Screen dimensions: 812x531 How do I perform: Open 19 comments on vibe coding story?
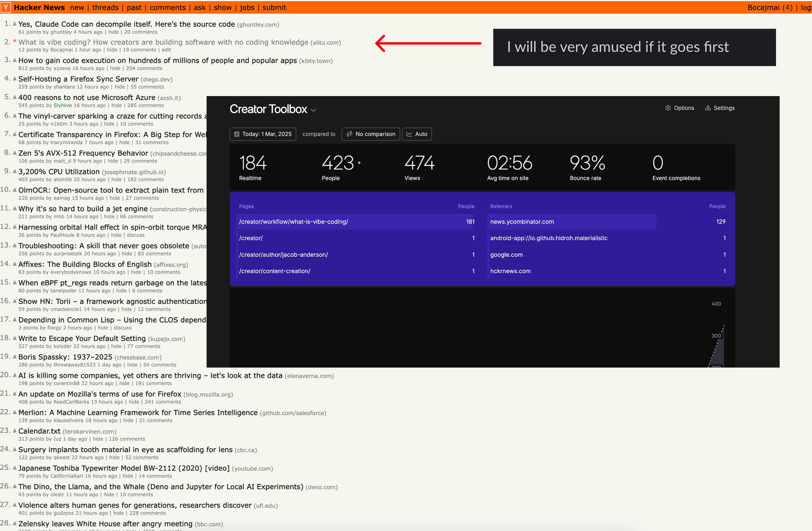(140, 50)
